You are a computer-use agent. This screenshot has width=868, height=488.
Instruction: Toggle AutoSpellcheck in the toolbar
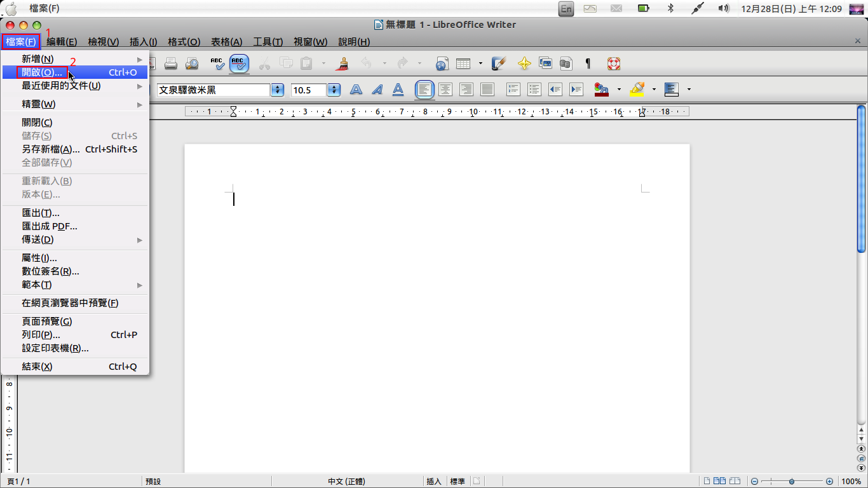pos(239,64)
